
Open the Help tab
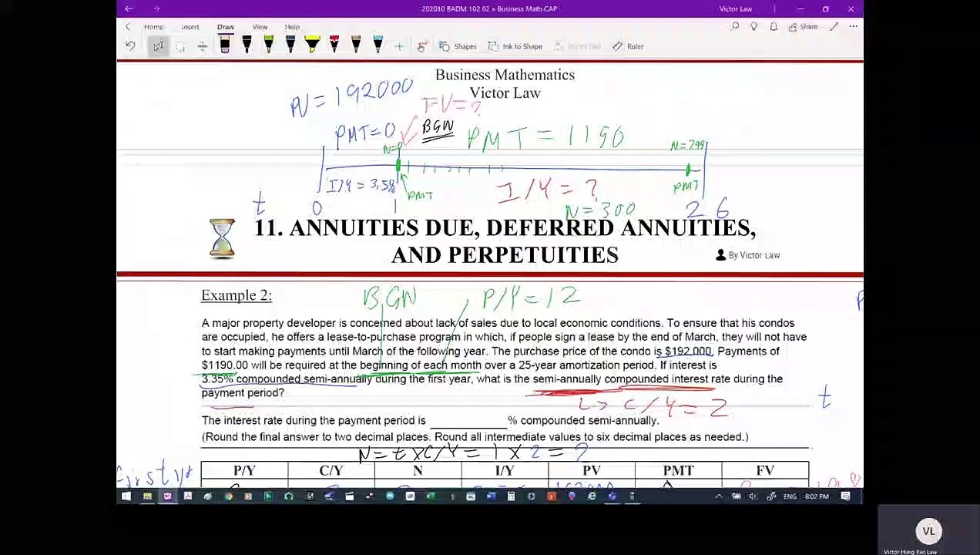click(x=292, y=27)
